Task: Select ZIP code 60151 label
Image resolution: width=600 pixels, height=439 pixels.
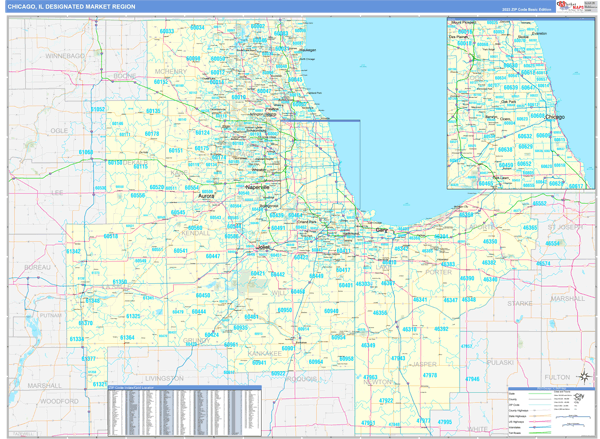Action: 176,150
